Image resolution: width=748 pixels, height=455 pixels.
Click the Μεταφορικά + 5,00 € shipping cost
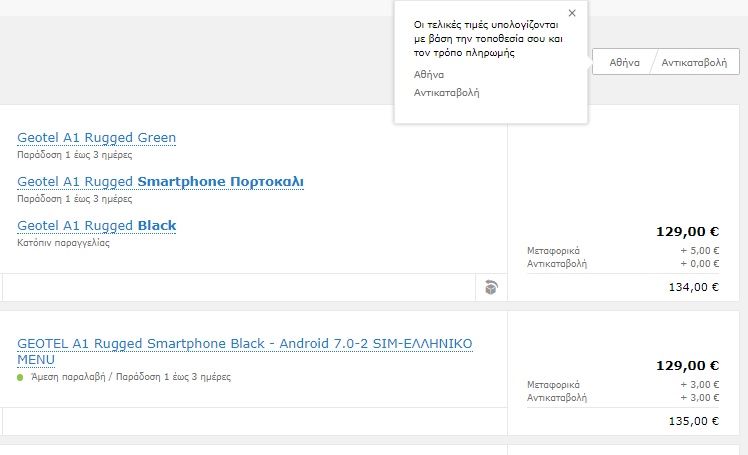[x=622, y=251]
